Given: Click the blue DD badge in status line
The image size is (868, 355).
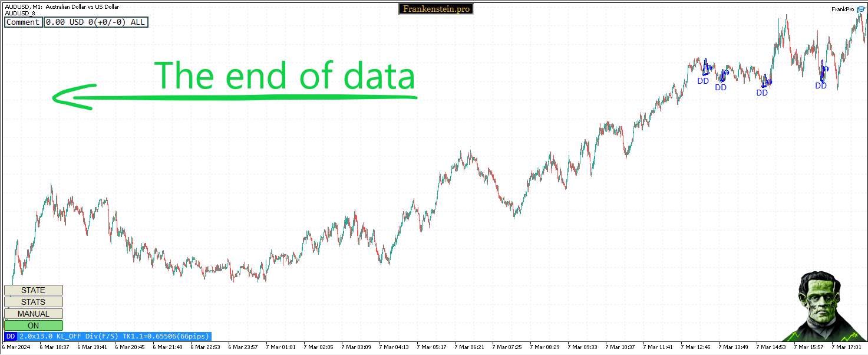Looking at the screenshot, I should pyautogui.click(x=11, y=336).
